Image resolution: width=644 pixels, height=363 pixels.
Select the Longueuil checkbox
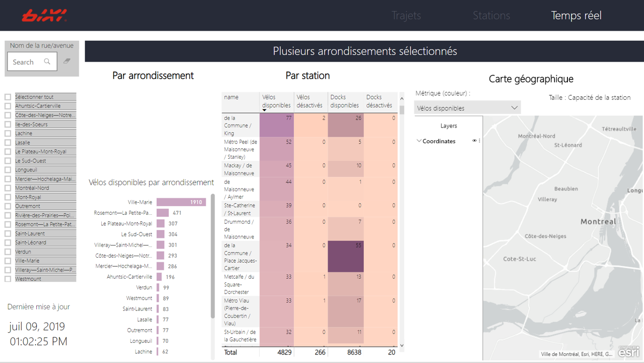coord(8,170)
